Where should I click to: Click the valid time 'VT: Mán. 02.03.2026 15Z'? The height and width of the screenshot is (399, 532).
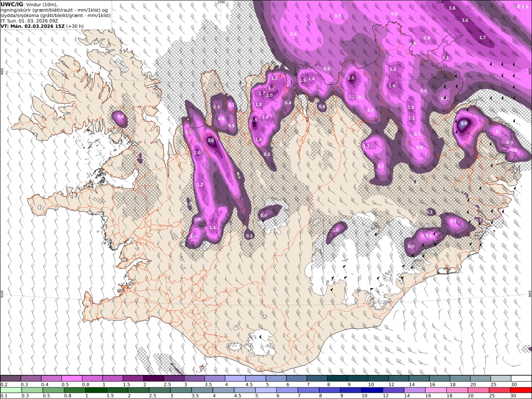32,26
